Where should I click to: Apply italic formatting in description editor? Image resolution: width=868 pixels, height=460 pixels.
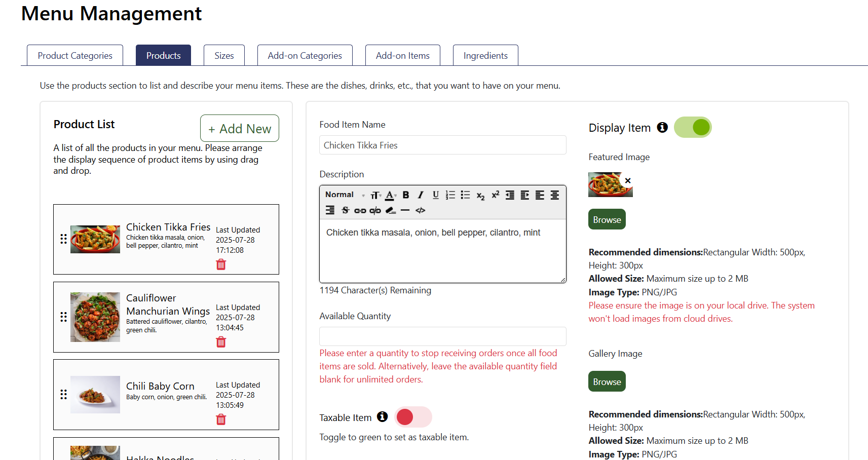click(x=420, y=195)
